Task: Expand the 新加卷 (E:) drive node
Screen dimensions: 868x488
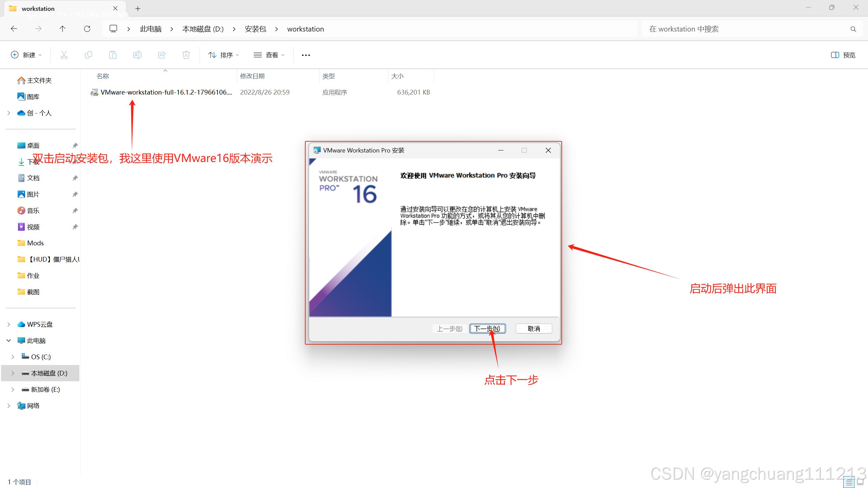Action: pos(13,389)
